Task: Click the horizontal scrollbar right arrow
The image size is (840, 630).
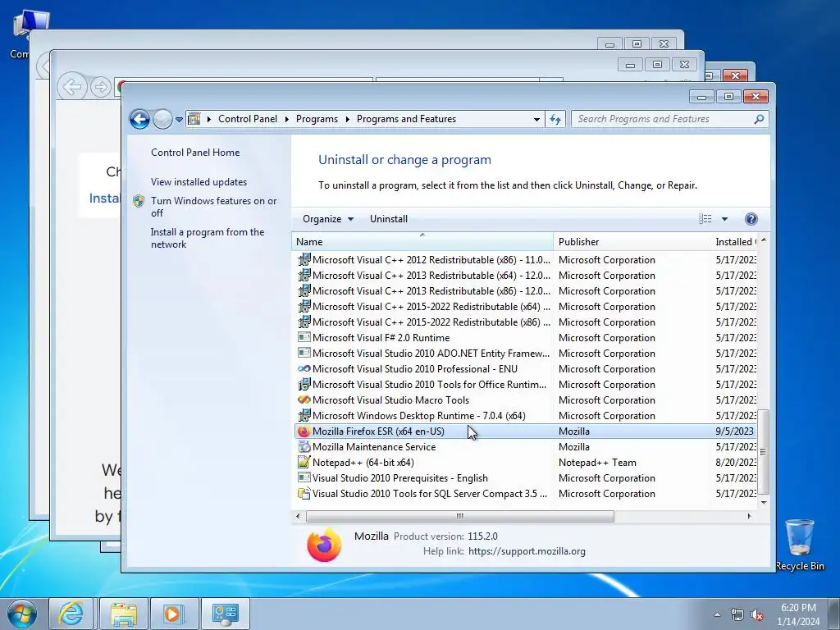Action: (x=749, y=517)
